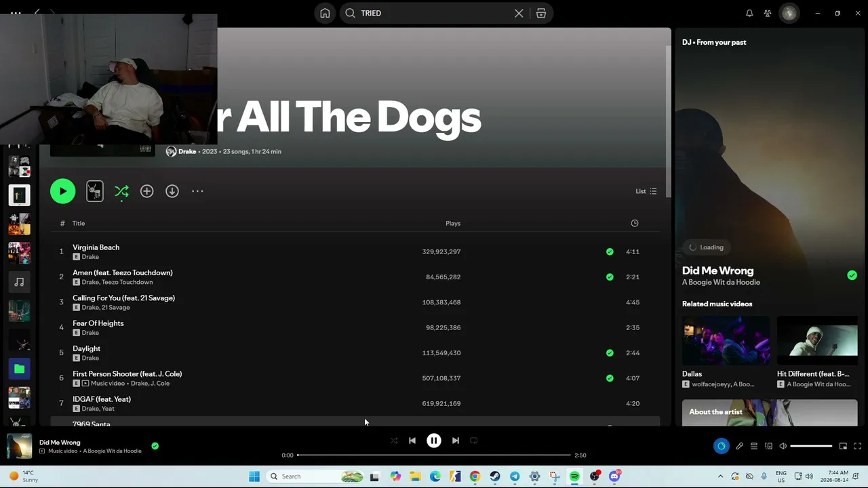Select the track Virginia Beach
Image resolution: width=868 pixels, height=488 pixels.
click(x=96, y=247)
